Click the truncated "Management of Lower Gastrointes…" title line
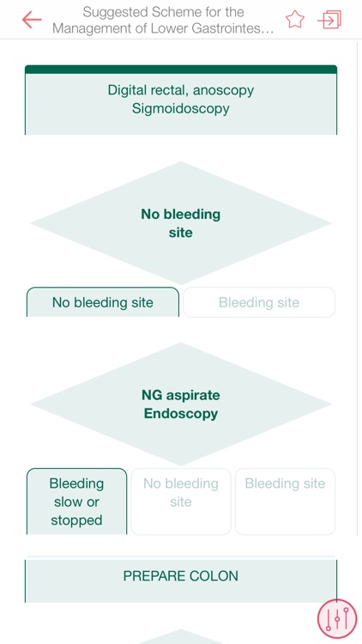362x644 pixels. (x=163, y=28)
